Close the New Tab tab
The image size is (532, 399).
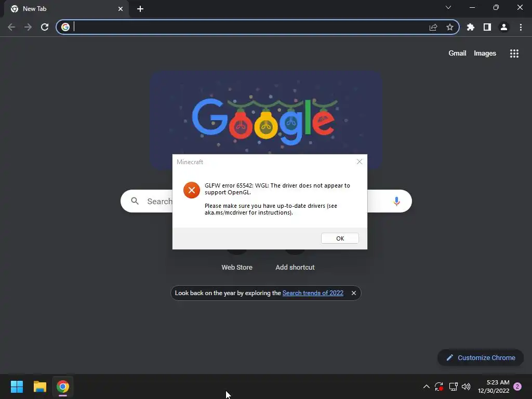[x=121, y=9]
